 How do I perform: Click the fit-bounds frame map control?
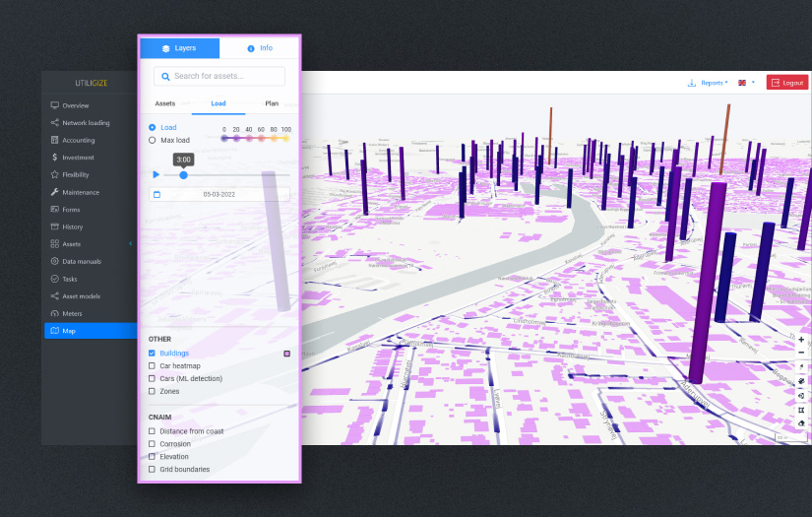pos(801,410)
